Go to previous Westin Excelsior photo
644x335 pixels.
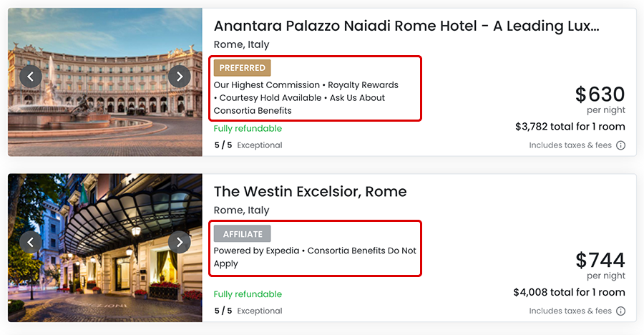click(x=31, y=241)
